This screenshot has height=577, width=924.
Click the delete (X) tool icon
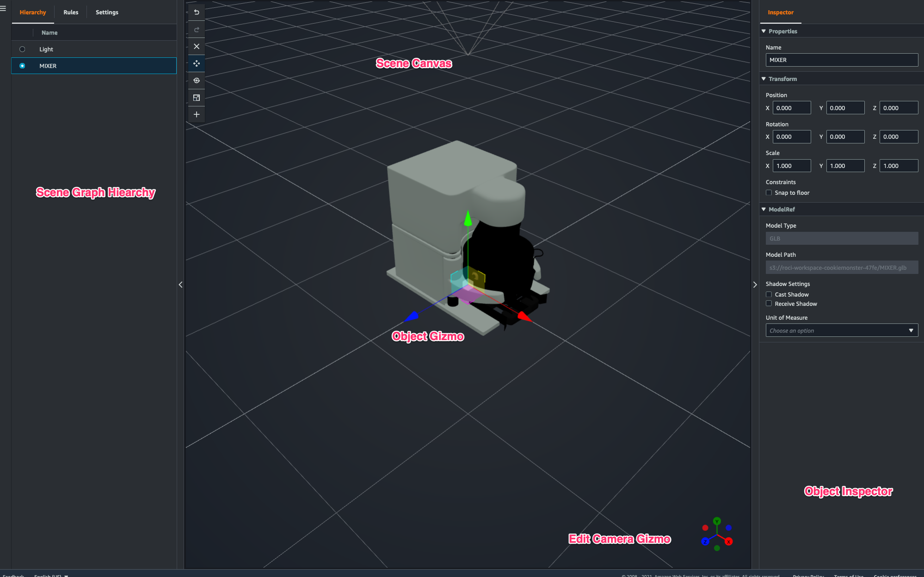click(197, 46)
